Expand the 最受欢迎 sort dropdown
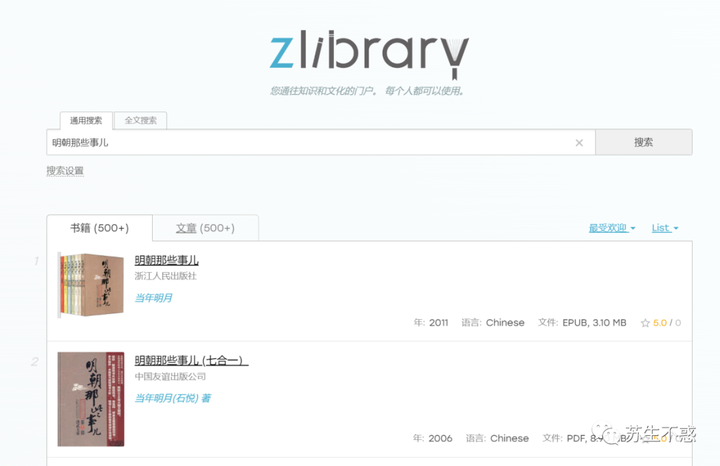Image resolution: width=720 pixels, height=466 pixels. pos(612,228)
